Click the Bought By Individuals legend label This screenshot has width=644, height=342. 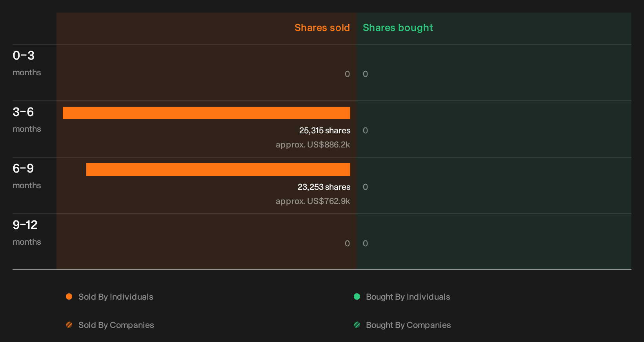point(408,297)
